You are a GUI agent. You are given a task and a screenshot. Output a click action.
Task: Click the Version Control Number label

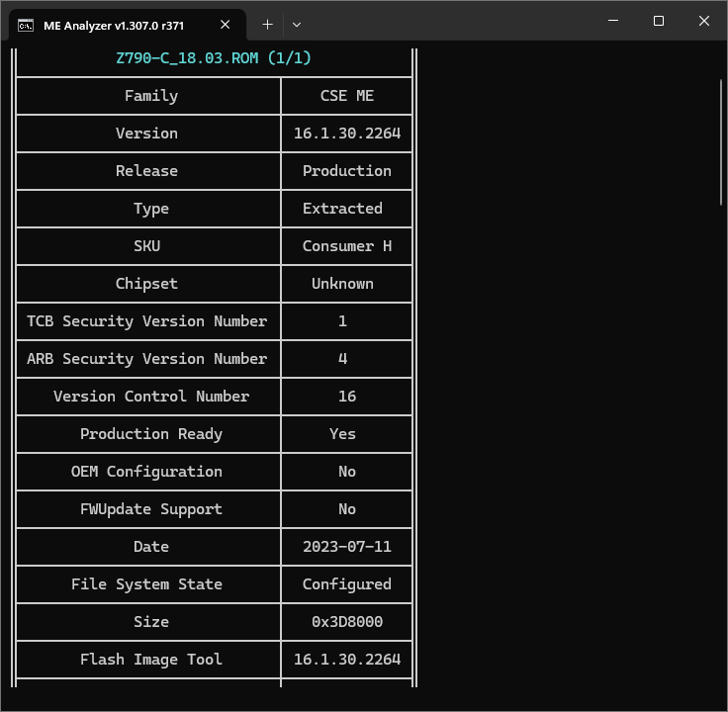(151, 397)
